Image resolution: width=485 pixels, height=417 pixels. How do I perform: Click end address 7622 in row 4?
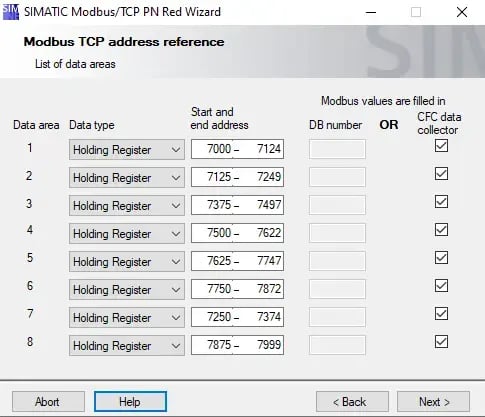pos(262,233)
